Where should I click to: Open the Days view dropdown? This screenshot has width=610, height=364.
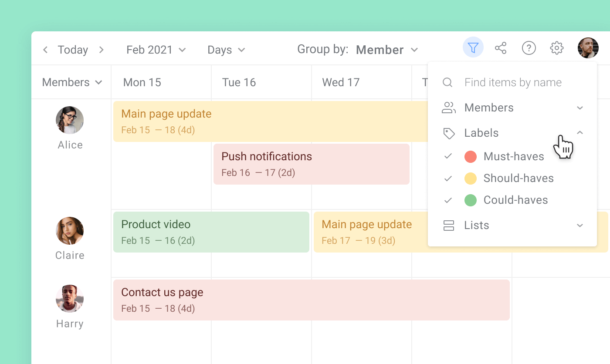[x=226, y=50]
